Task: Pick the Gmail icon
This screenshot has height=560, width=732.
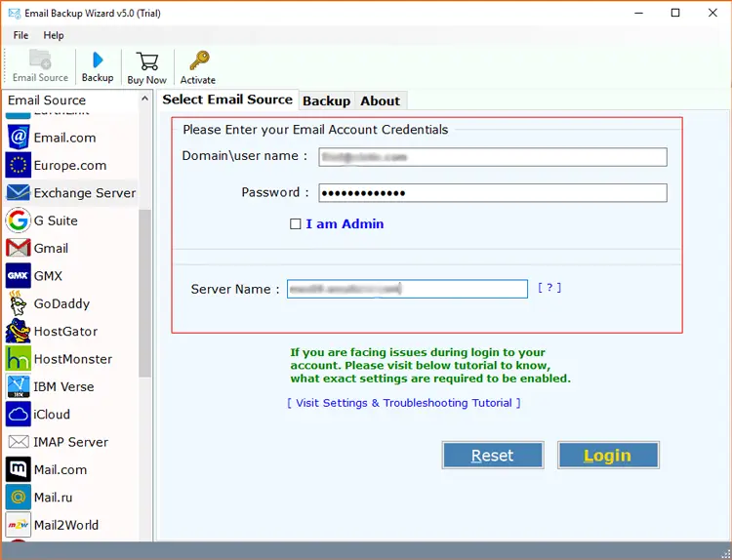Action: [19, 248]
